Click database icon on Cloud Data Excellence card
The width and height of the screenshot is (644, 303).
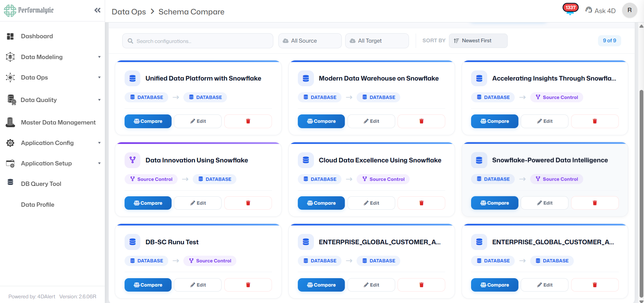[x=306, y=160]
